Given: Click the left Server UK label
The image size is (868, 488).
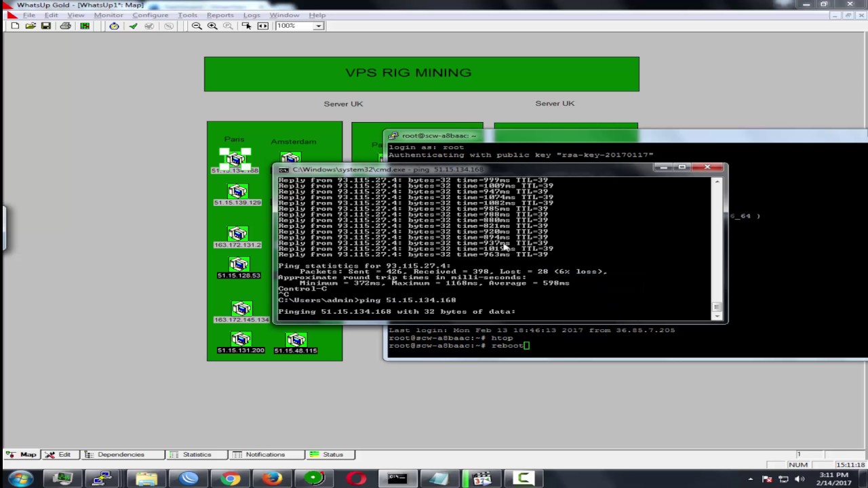Looking at the screenshot, I should (x=343, y=104).
